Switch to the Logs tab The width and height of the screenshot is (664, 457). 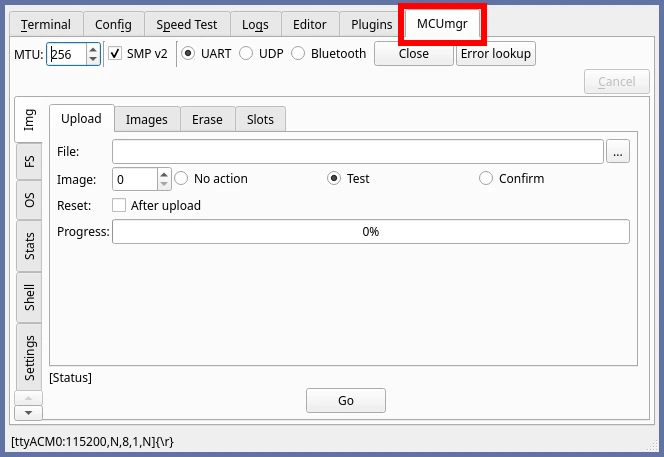(255, 25)
